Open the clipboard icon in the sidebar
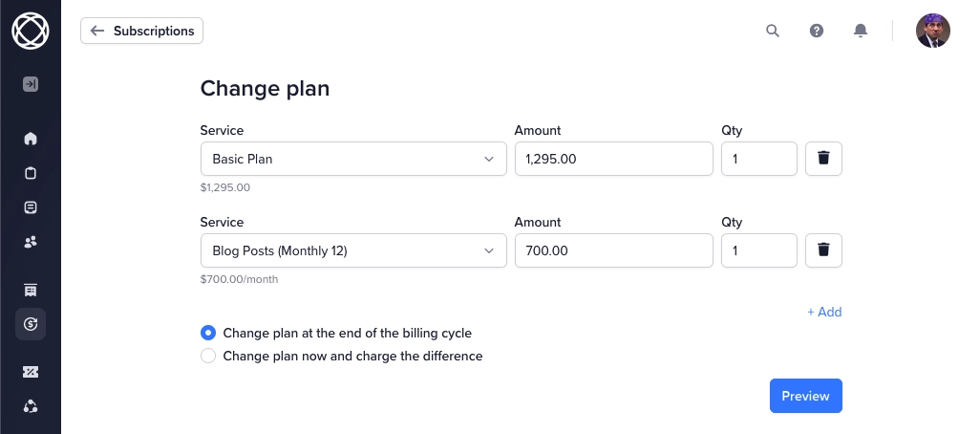The width and height of the screenshot is (980, 434). [30, 173]
